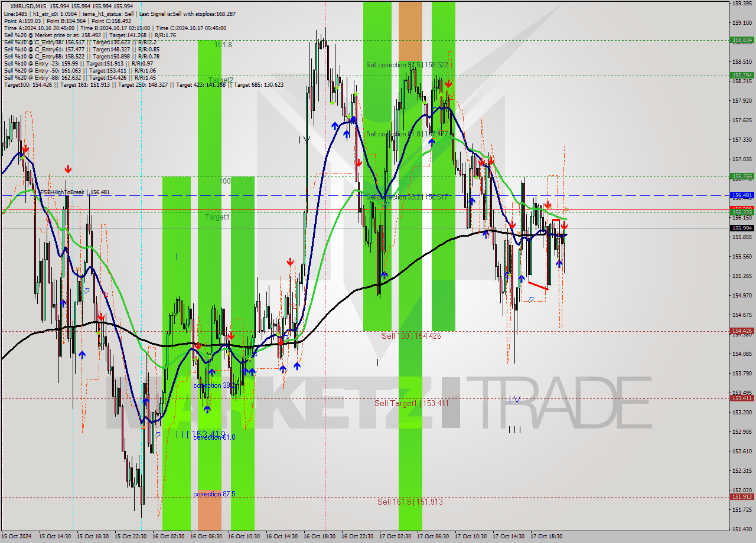Click the 157.920 price scale value
This screenshot has width=756, height=543.
click(x=742, y=101)
